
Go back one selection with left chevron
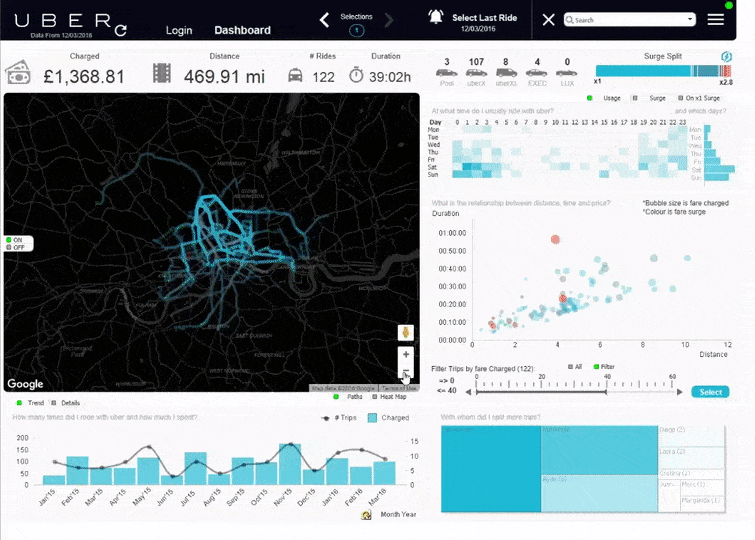(325, 20)
